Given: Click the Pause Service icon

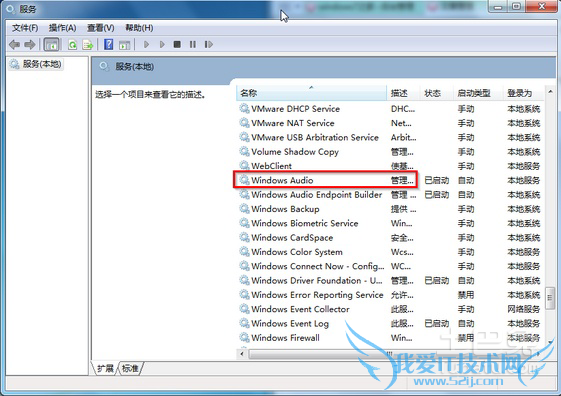Looking at the screenshot, I should point(192,44).
